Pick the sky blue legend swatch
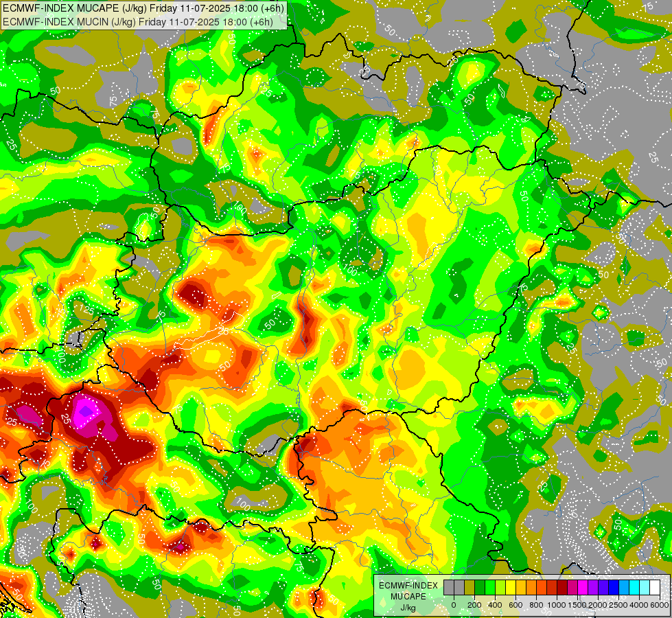Screen dimensions: 672x618 click(625, 587)
